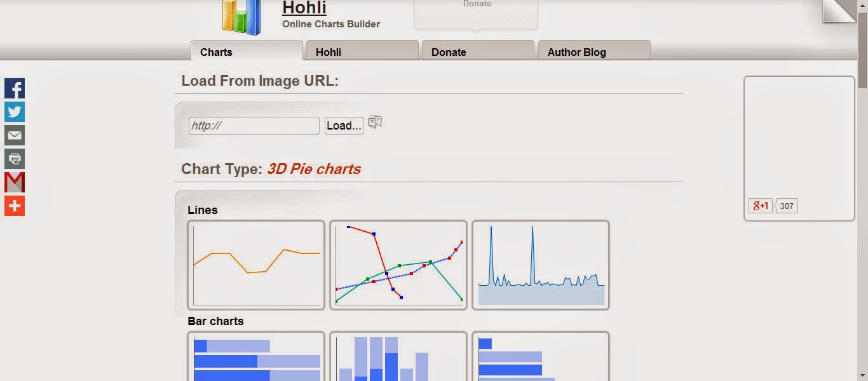
Task: Choose the multicolor scatter line chart preview
Action: pyautogui.click(x=398, y=264)
